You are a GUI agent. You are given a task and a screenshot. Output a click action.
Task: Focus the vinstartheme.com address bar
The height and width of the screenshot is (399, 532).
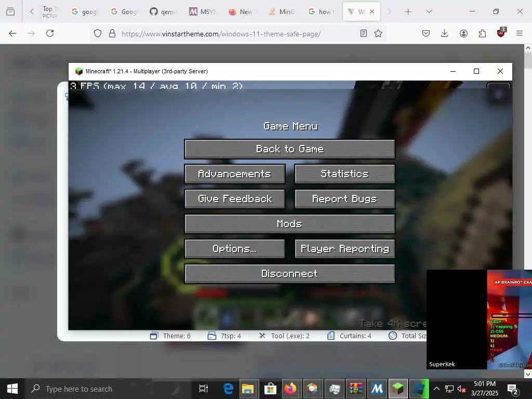[221, 34]
